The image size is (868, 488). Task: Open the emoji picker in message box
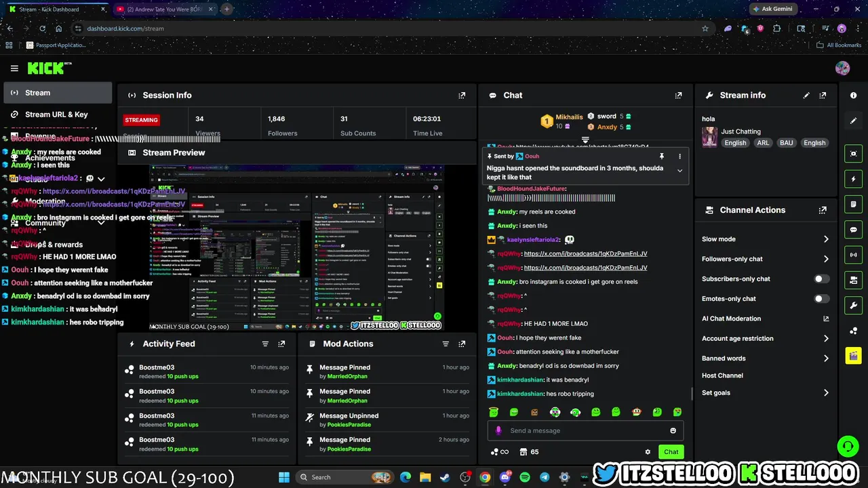click(x=673, y=430)
